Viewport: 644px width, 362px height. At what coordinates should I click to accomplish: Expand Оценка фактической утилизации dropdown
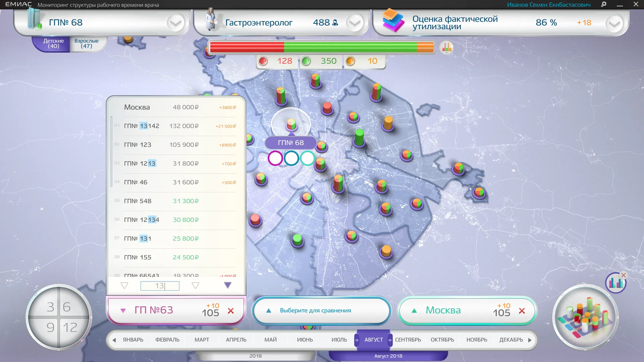click(x=614, y=23)
